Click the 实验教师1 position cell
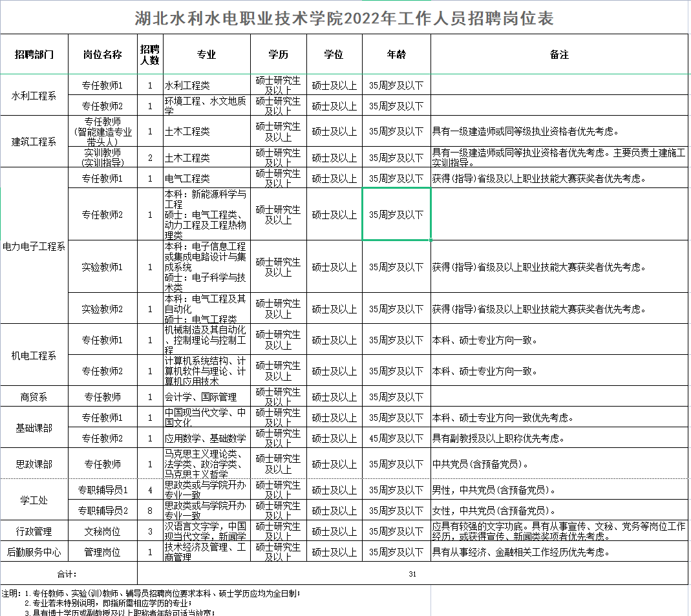691x616 pixels. point(102,266)
